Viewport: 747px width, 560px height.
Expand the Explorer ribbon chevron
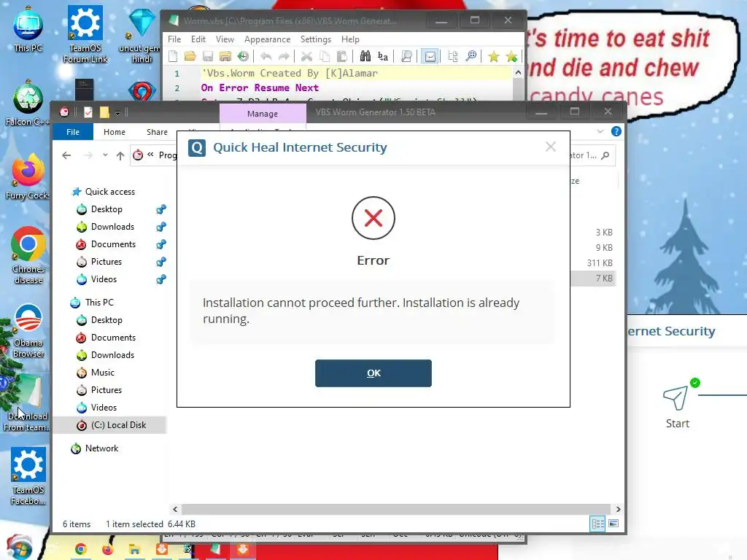pyautogui.click(x=600, y=131)
